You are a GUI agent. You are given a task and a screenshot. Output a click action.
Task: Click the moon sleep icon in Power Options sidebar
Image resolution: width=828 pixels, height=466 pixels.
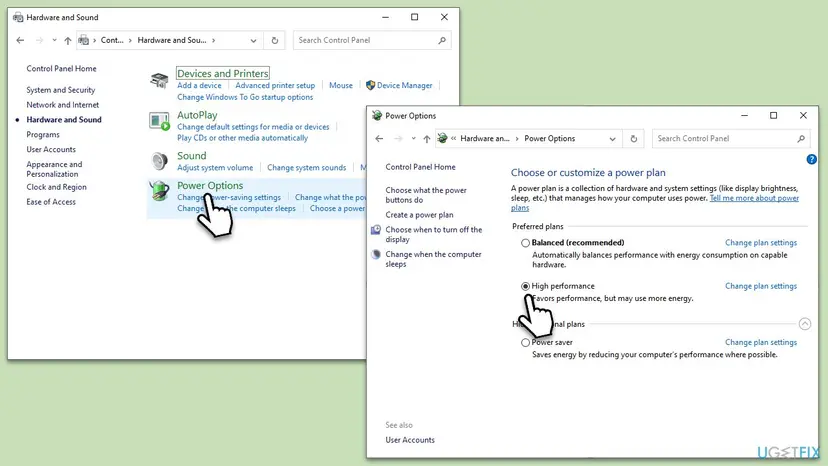(375, 254)
